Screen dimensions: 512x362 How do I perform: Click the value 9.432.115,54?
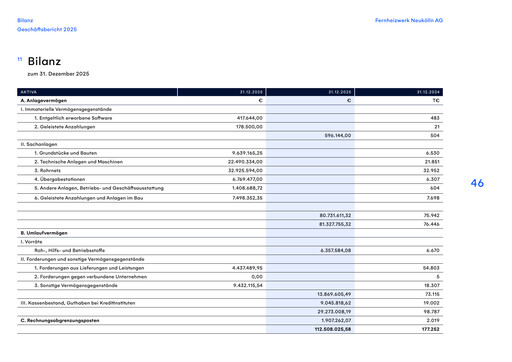click(x=248, y=285)
